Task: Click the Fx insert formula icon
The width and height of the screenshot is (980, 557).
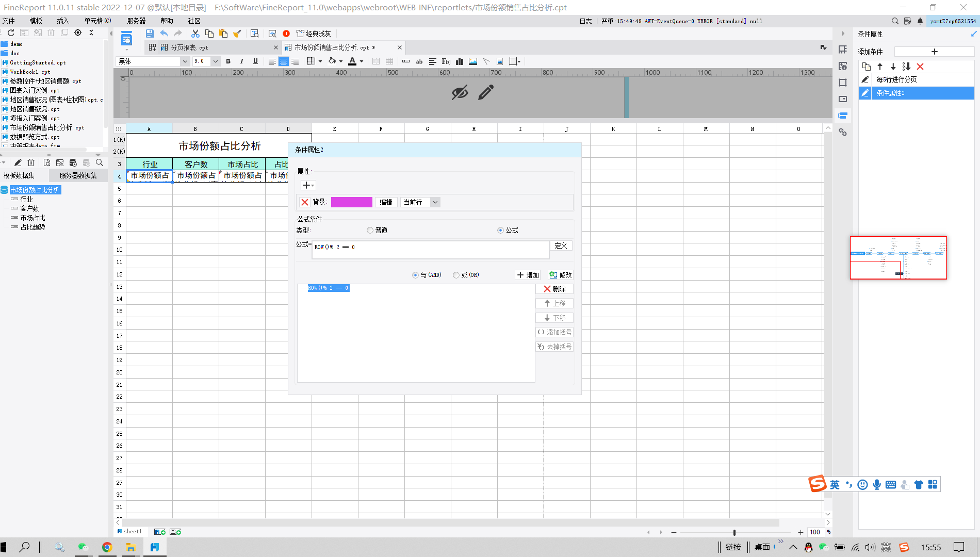Action: coord(446,61)
